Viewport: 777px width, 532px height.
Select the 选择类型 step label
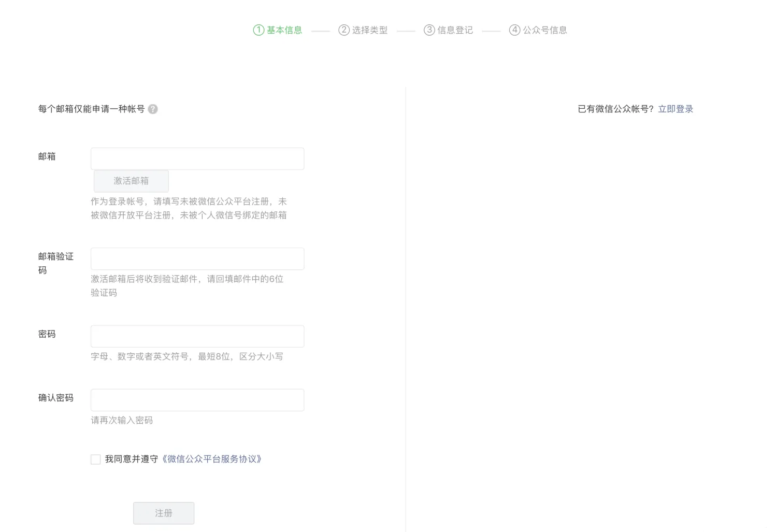[370, 30]
